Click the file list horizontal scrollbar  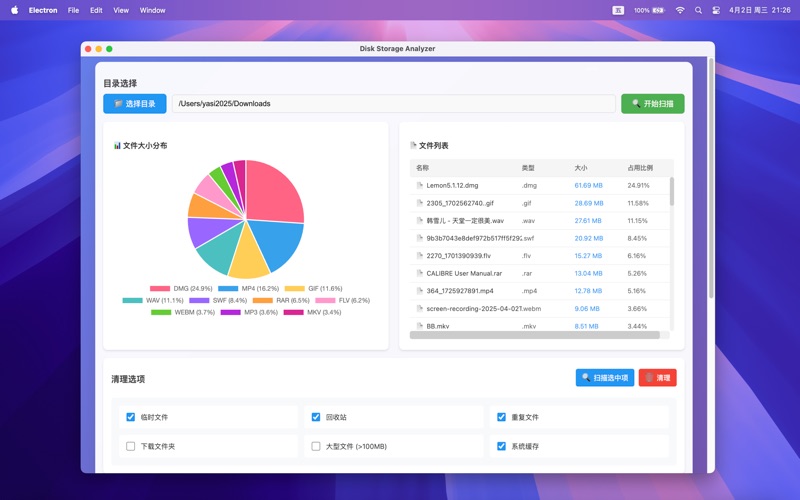pyautogui.click(x=535, y=335)
